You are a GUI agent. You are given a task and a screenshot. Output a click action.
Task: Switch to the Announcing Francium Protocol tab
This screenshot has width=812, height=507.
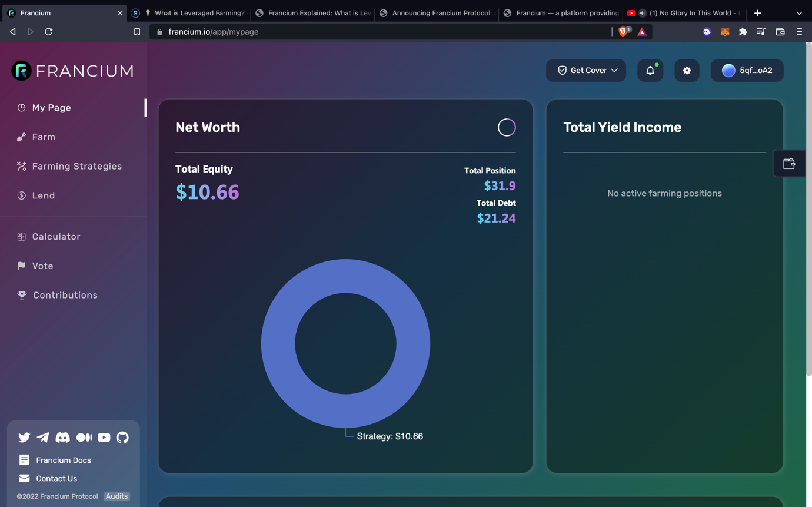[437, 13]
